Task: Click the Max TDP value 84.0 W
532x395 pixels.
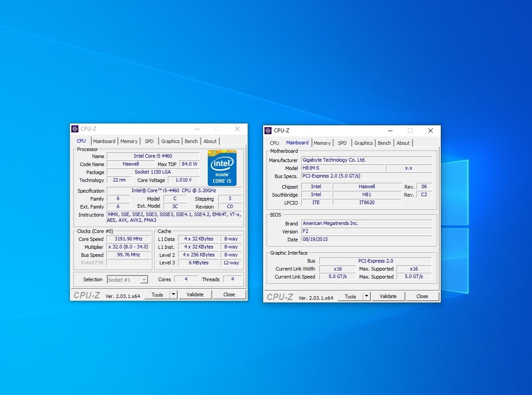Action: pos(190,164)
